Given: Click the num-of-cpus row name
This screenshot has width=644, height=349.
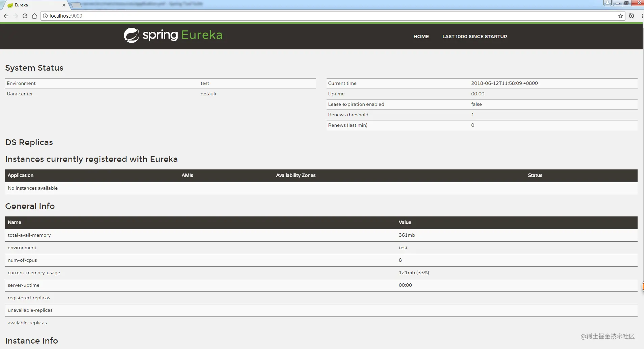Looking at the screenshot, I should point(22,260).
